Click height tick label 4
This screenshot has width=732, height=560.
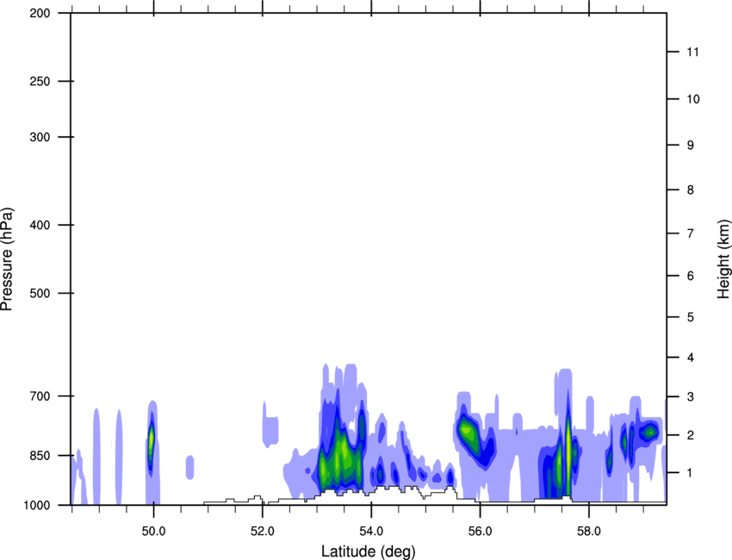[x=691, y=358]
